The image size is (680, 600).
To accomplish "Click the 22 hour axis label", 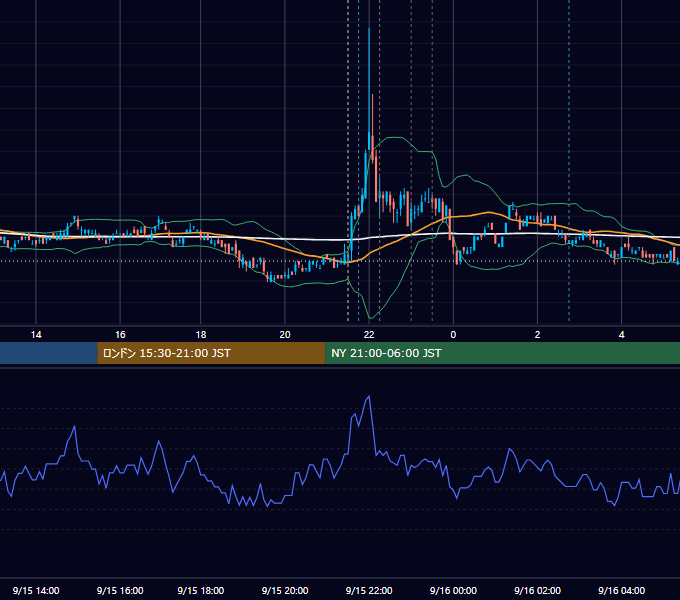I will click(x=369, y=335).
